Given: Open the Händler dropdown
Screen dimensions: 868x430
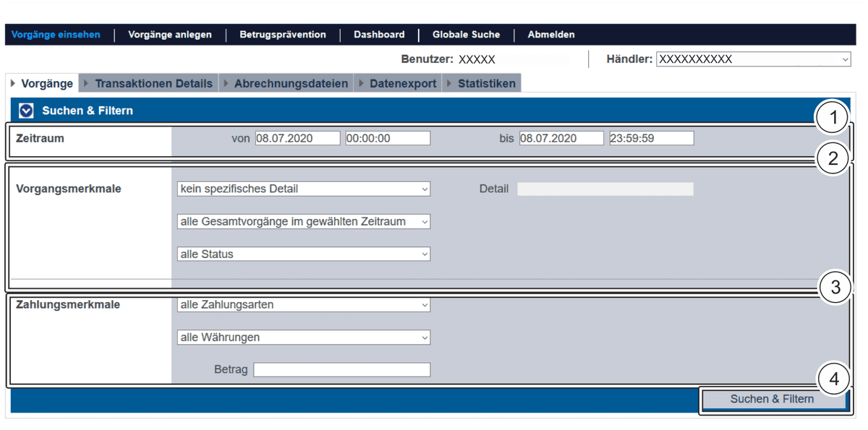Looking at the screenshot, I should click(x=753, y=59).
